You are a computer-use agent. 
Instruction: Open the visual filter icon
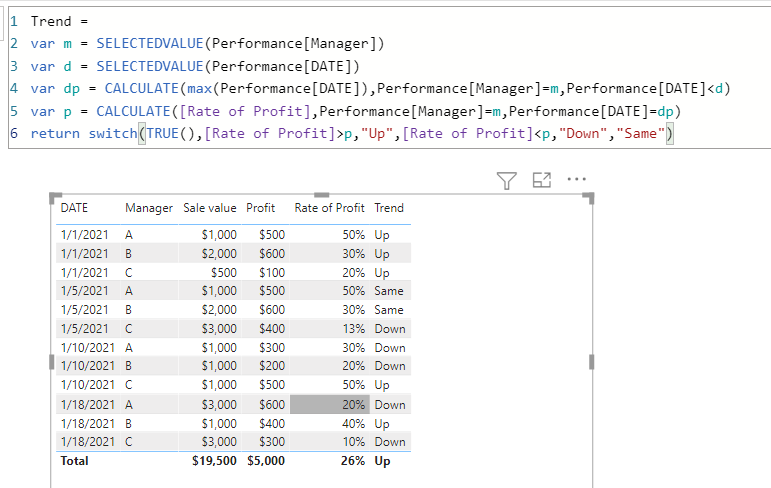click(x=506, y=181)
